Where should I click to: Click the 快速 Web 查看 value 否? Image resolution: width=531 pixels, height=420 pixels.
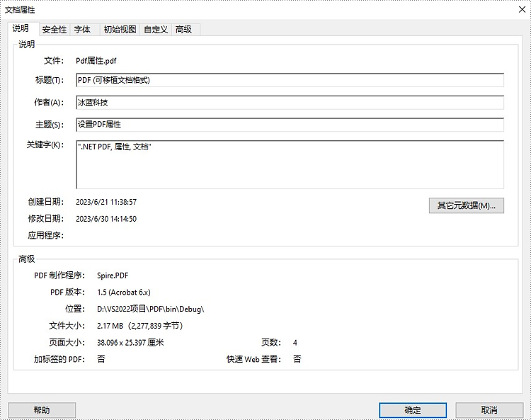(297, 359)
